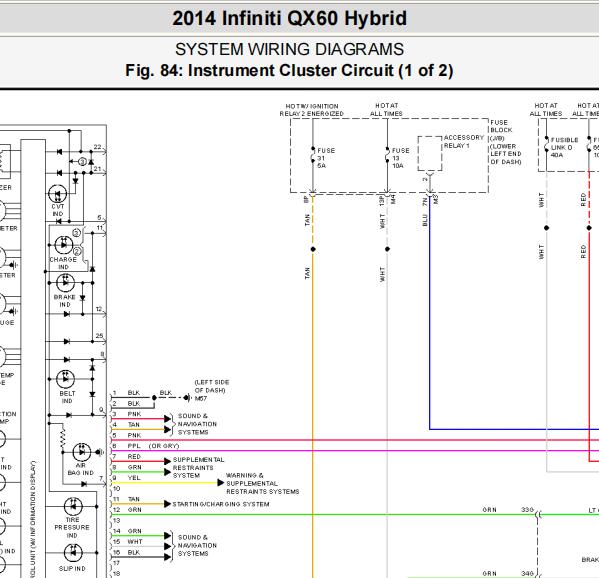Click the Fuse 13 10A symbol

(x=387, y=156)
